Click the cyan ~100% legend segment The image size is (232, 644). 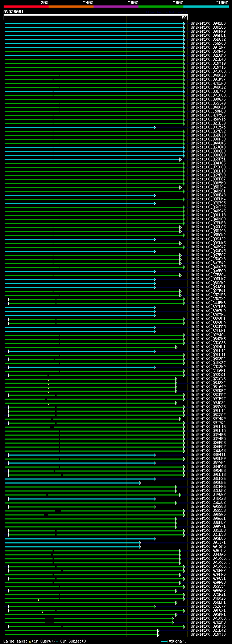[x=206, y=7]
